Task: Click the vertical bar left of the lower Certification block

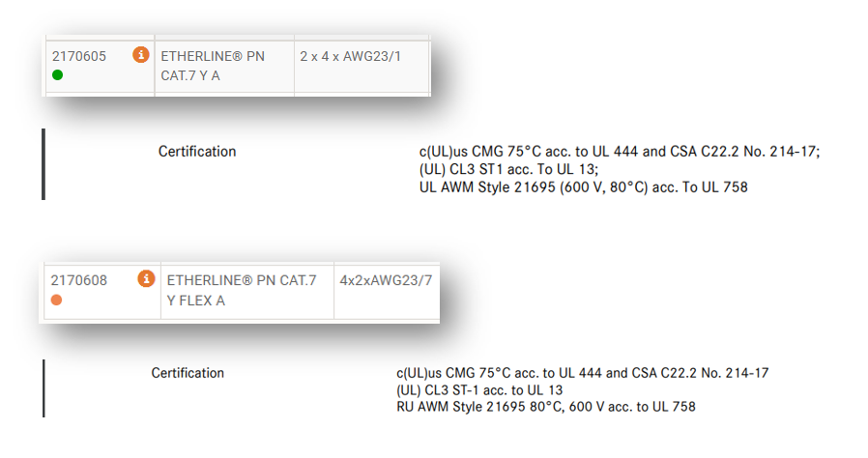Action: click(x=43, y=387)
